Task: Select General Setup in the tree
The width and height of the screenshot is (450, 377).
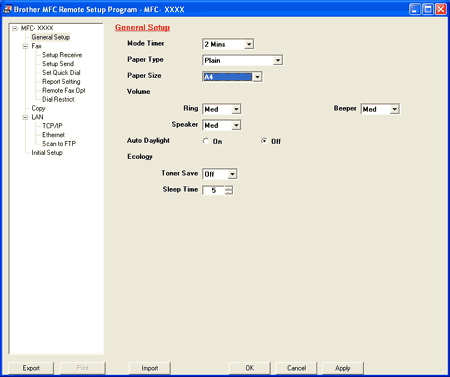Action: [x=51, y=37]
